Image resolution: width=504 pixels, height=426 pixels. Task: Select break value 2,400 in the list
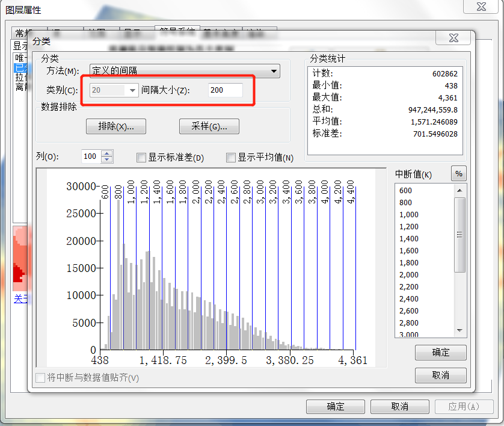pyautogui.click(x=409, y=299)
